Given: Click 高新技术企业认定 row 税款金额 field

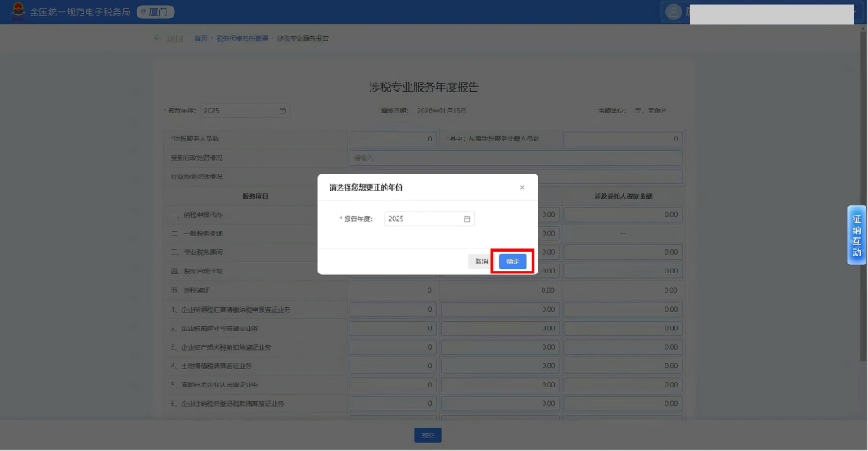Looking at the screenshot, I should pos(623,385).
